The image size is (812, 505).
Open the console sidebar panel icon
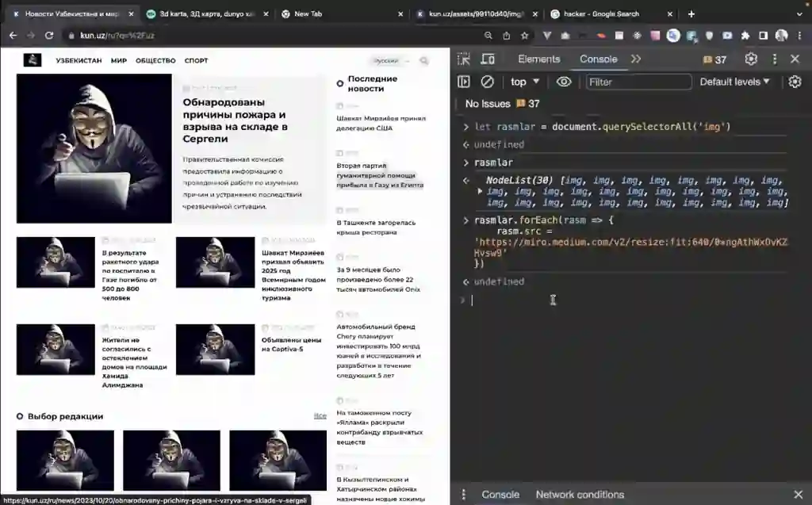[462, 82]
